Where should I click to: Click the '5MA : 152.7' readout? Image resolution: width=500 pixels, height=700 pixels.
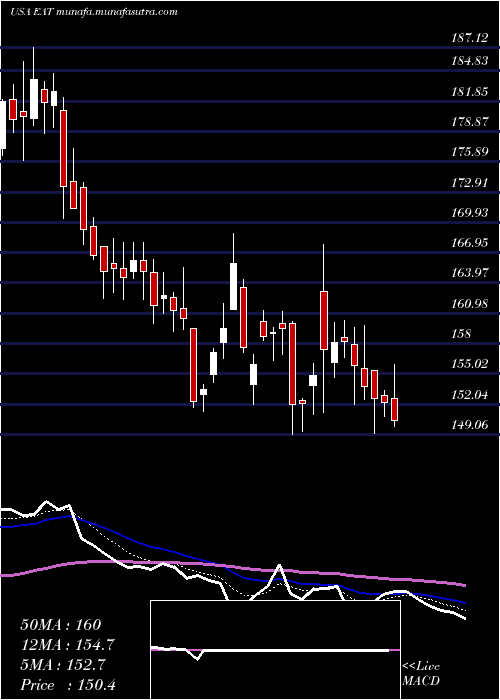click(62, 665)
